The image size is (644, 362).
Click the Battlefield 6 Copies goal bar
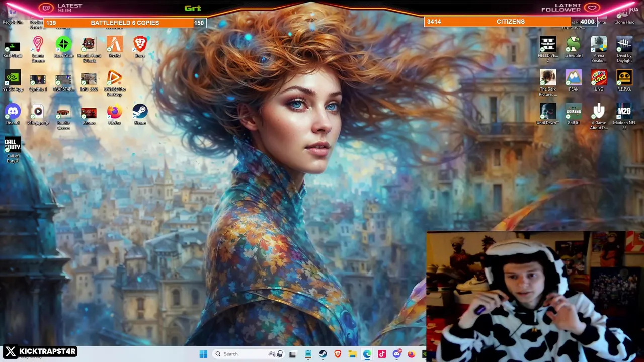pos(125,23)
